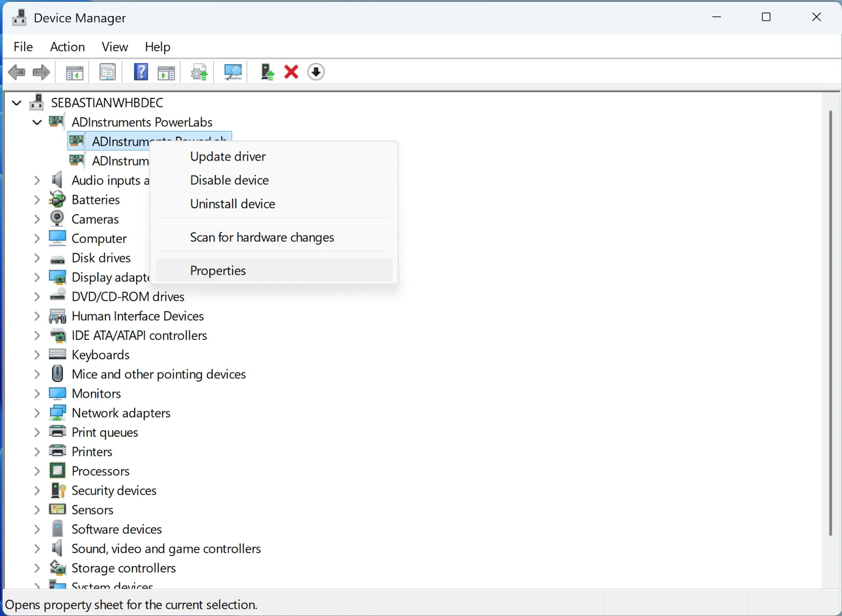The height and width of the screenshot is (616, 842).
Task: Expand the Keyboards category
Action: pos(37,355)
